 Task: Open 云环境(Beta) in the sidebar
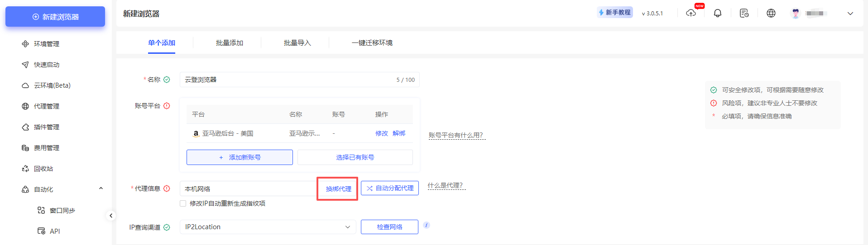52,85
